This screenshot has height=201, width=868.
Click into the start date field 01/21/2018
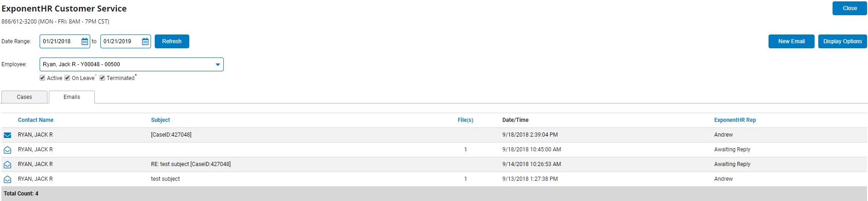tap(60, 41)
